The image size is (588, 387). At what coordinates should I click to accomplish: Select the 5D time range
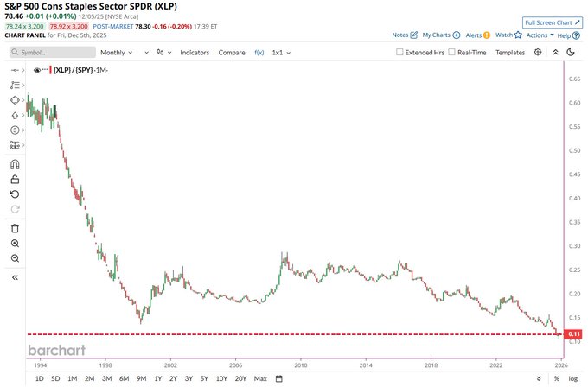[x=55, y=378]
